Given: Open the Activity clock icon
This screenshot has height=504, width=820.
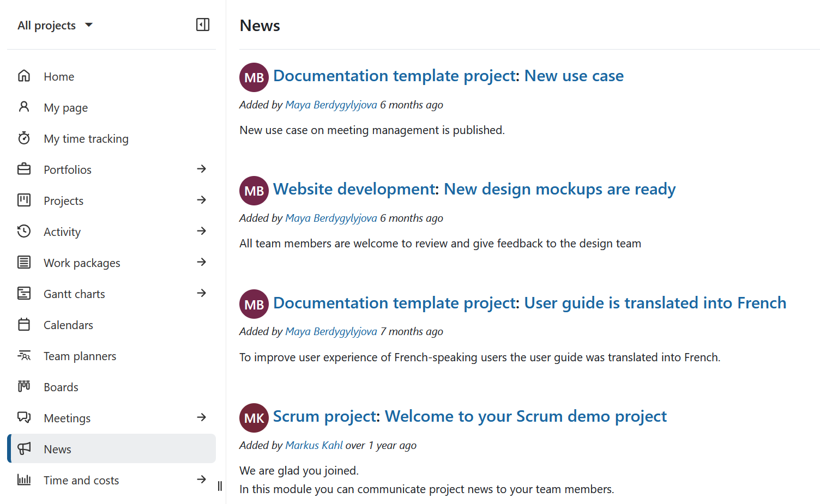Looking at the screenshot, I should click(x=24, y=231).
